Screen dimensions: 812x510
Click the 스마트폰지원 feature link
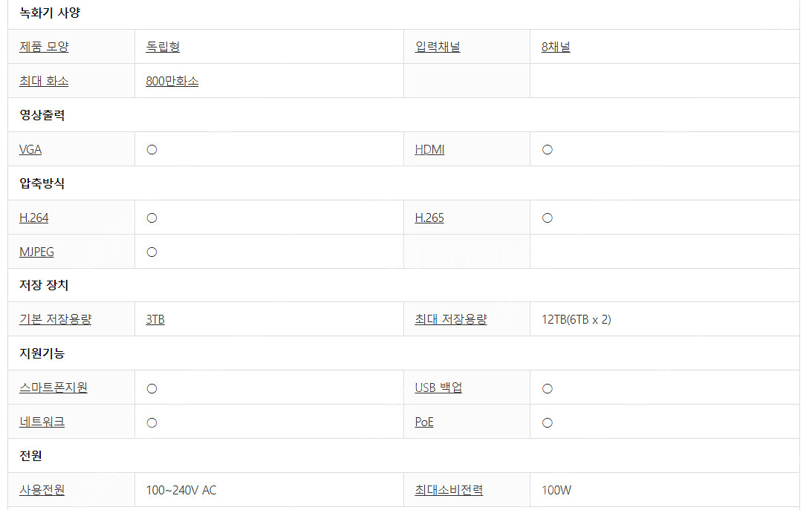point(53,388)
